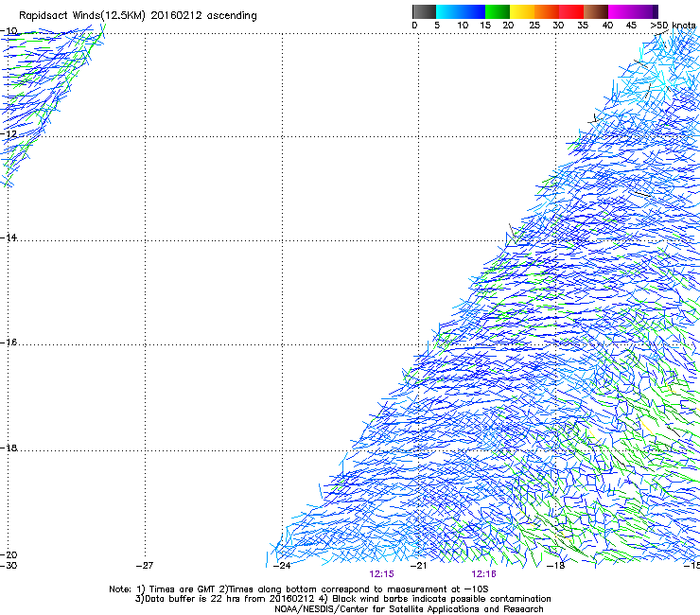
Task: Click the '-12' latitude axis label
Action: [x=9, y=134]
